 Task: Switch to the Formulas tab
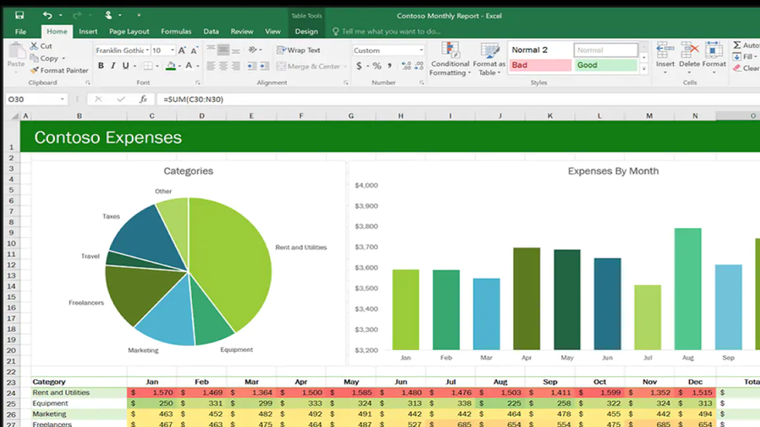point(176,32)
